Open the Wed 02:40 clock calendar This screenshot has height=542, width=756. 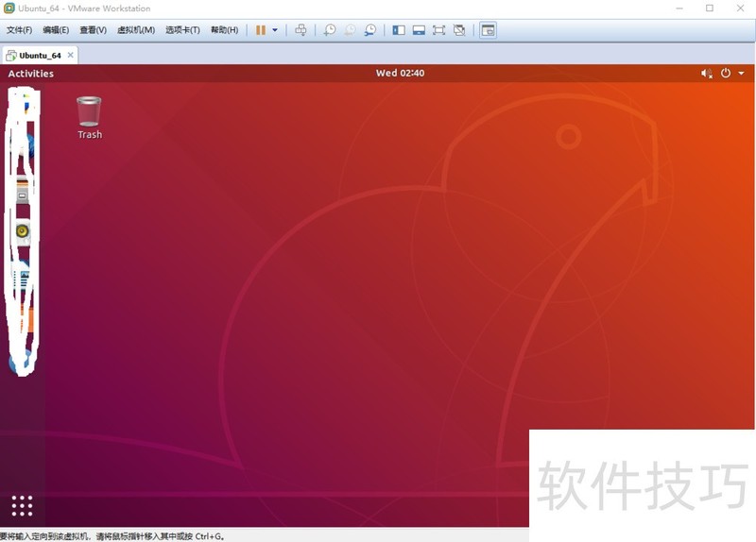pyautogui.click(x=400, y=74)
